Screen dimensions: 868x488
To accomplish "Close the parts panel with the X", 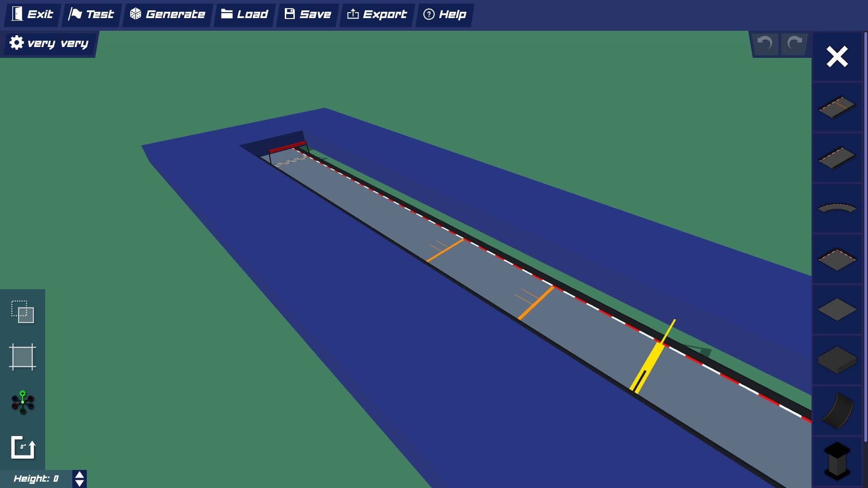I will tap(837, 57).
